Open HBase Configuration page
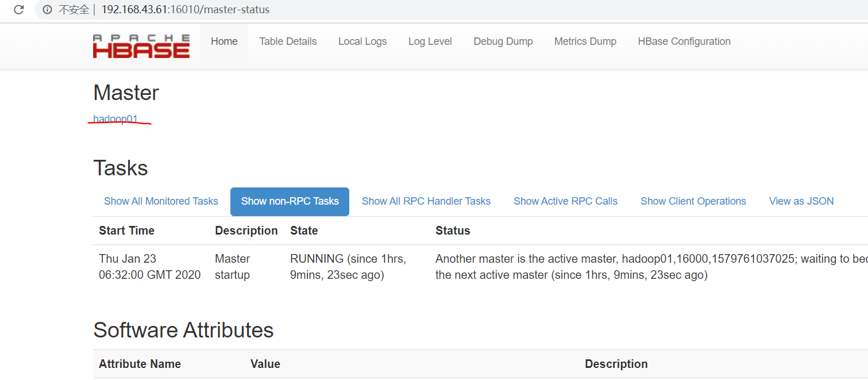The height and width of the screenshot is (380, 868). click(x=684, y=41)
